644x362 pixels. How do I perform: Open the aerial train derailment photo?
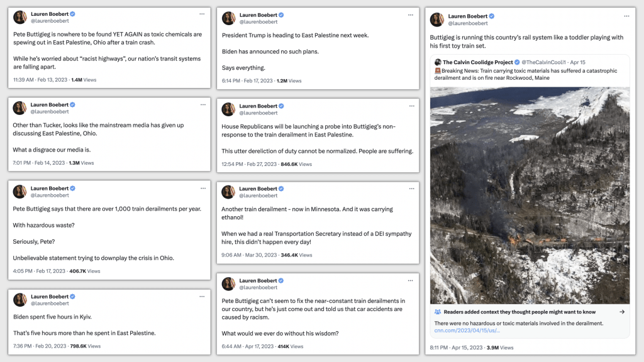[x=530, y=195]
